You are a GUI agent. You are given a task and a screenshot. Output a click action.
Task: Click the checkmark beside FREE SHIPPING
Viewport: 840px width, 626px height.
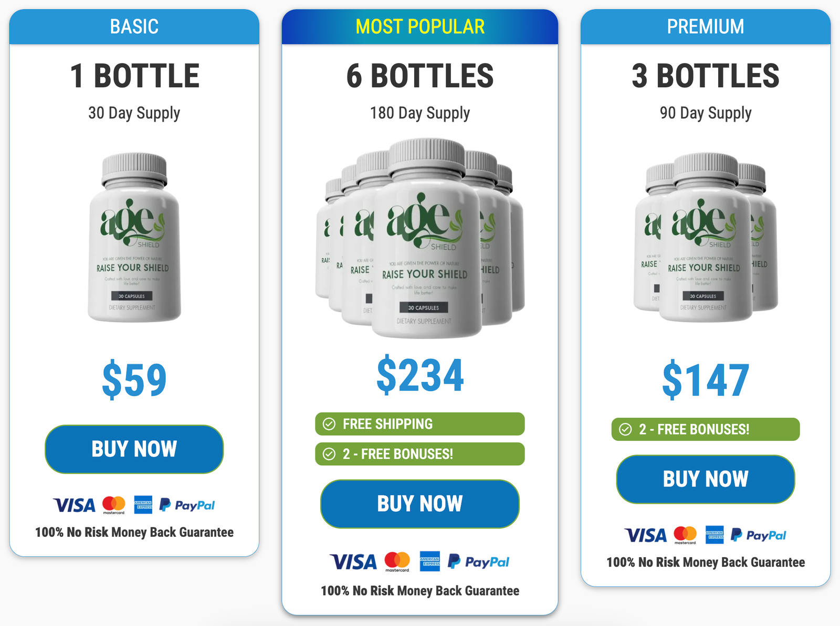(x=329, y=424)
